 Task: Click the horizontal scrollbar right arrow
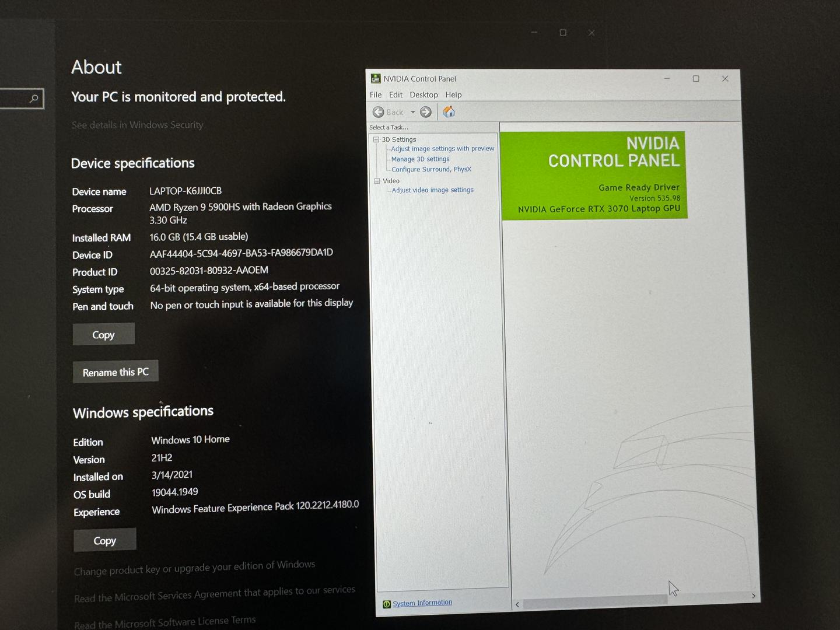click(x=754, y=596)
